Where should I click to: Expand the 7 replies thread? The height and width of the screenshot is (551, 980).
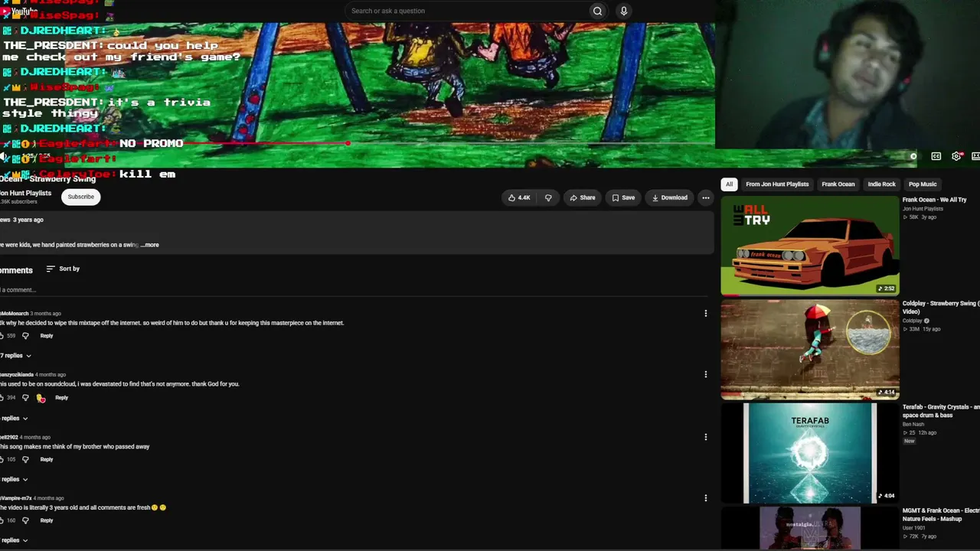coord(15,356)
